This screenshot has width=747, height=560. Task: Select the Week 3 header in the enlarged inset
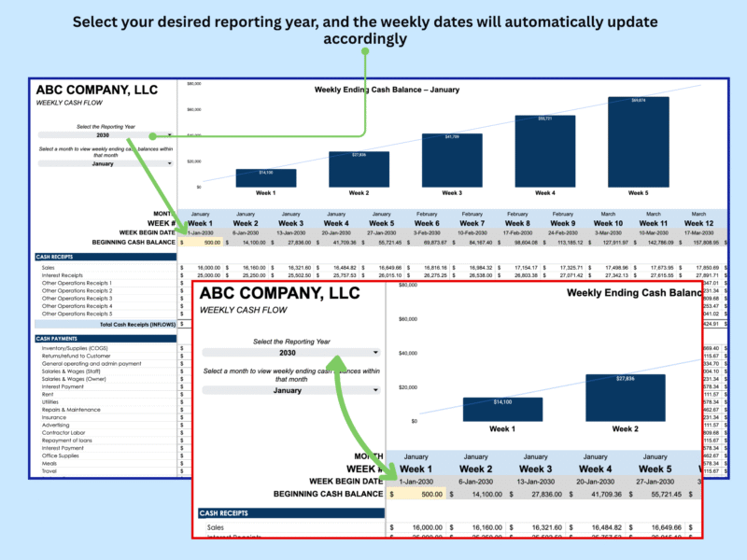pos(535,469)
